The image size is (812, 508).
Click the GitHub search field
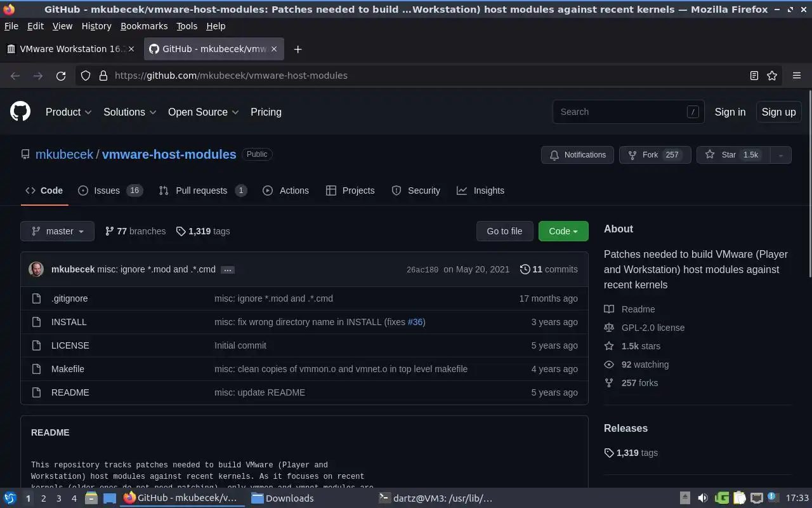pyautogui.click(x=628, y=112)
